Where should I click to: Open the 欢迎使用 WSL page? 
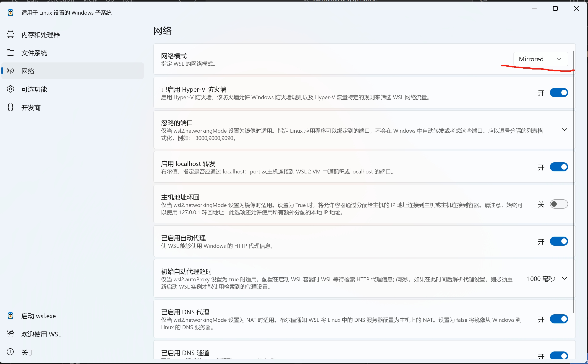point(41,334)
